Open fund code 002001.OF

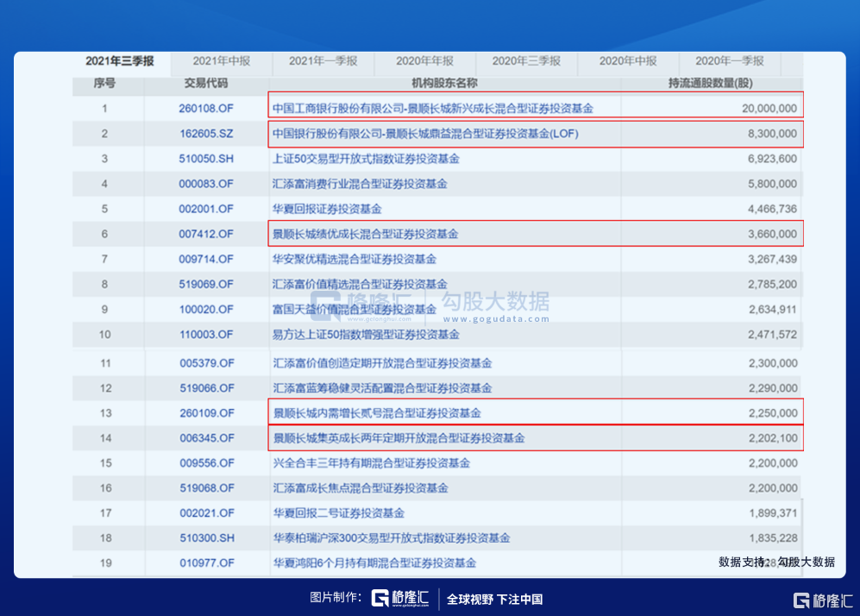pyautogui.click(x=206, y=209)
